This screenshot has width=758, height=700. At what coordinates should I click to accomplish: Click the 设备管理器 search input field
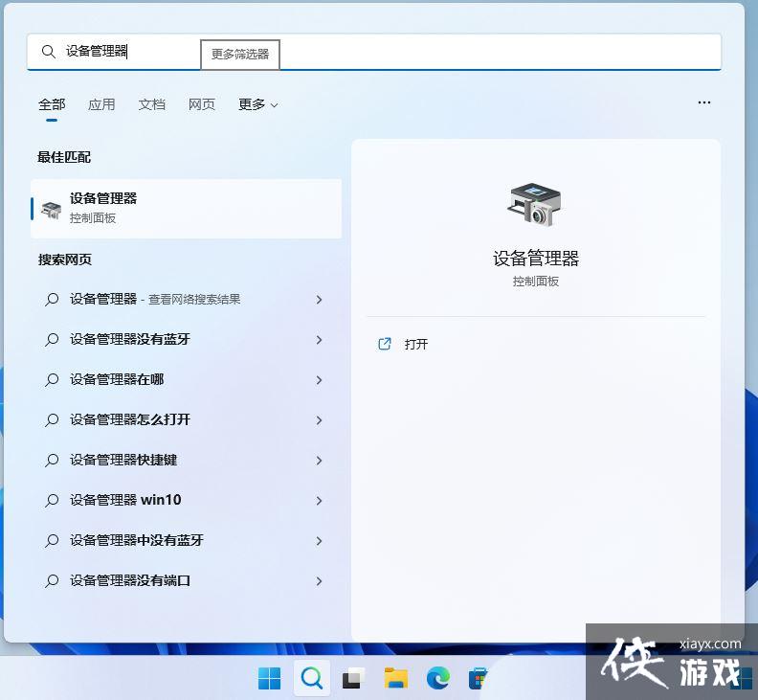[374, 52]
